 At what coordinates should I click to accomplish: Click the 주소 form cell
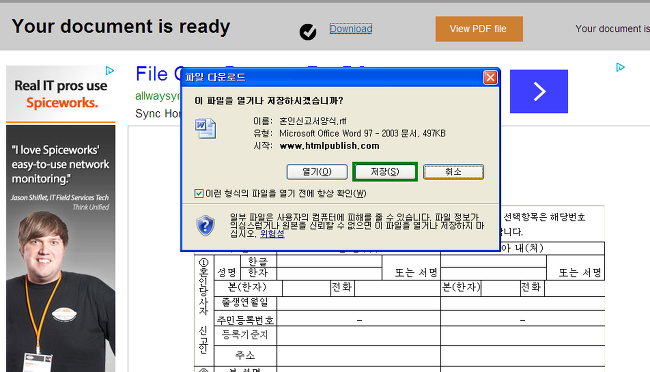[245, 355]
